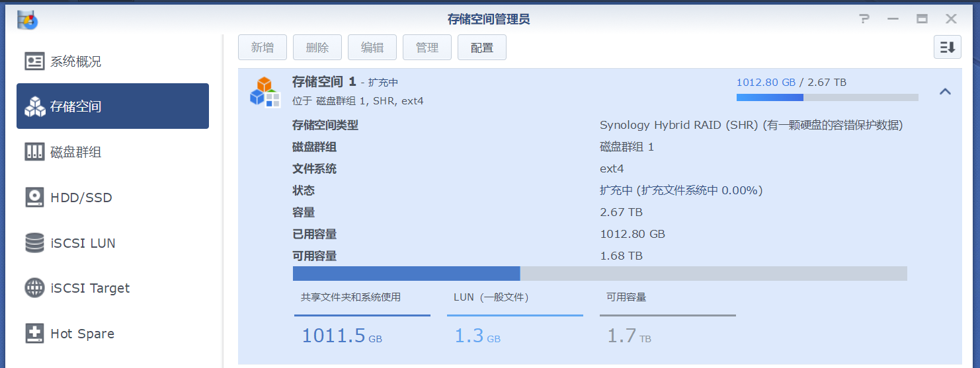Click the 存储空间管理员 window title

coord(489,19)
